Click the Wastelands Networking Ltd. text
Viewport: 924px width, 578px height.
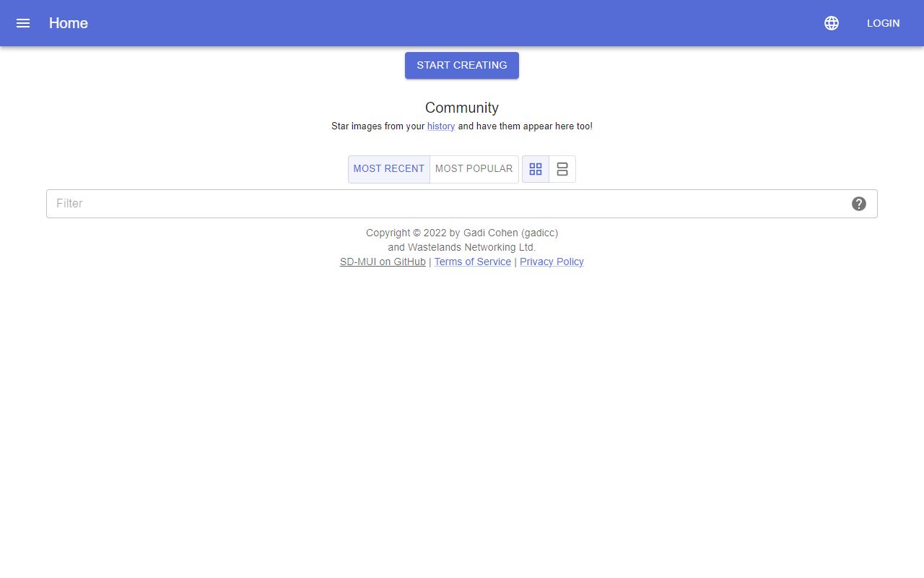point(462,247)
